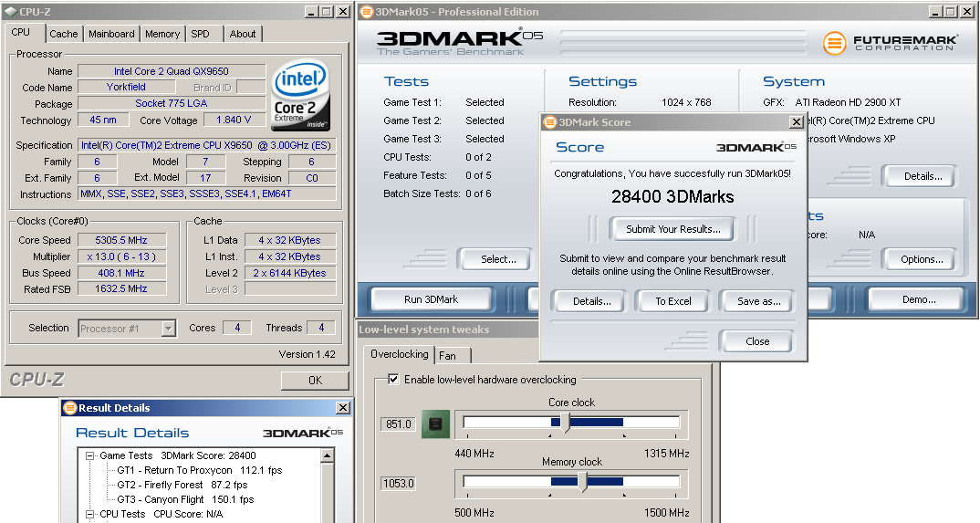
Task: Click the Instructions field MMX, SSE list
Action: pyautogui.click(x=206, y=194)
